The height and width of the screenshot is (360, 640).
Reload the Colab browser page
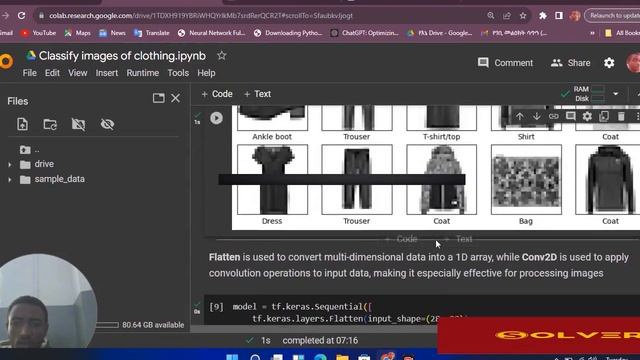21,16
